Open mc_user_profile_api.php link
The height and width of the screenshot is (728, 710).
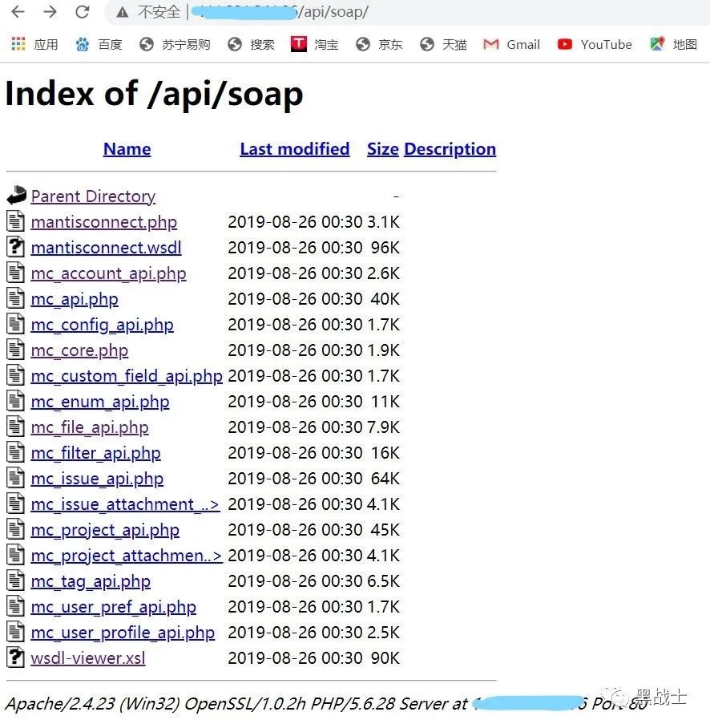coord(123,633)
